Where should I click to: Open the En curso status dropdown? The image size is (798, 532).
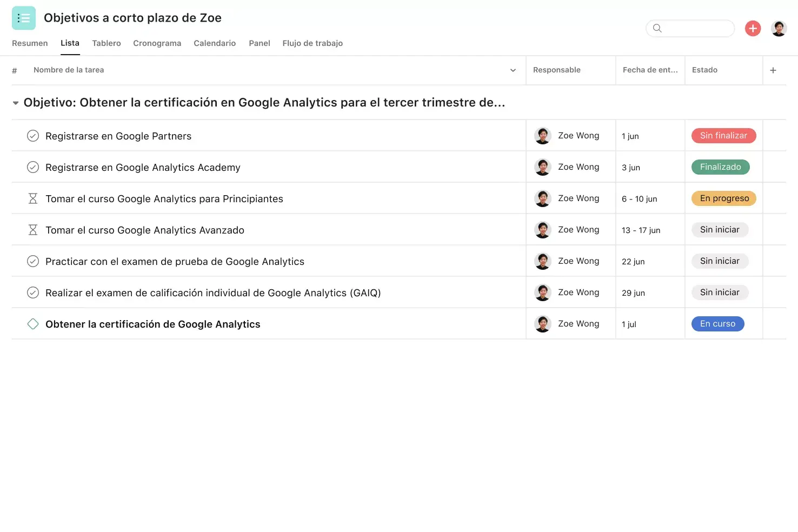718,324
